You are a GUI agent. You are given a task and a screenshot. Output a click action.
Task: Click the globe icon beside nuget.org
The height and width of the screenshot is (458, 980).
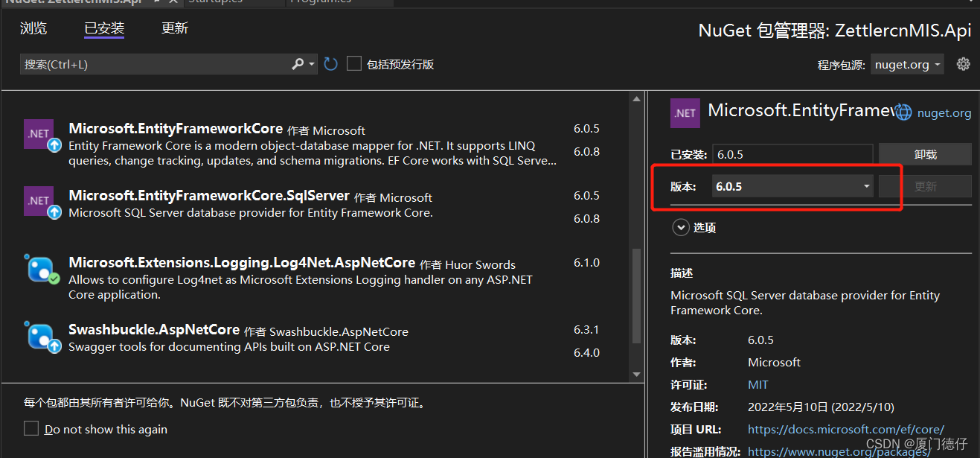tap(903, 112)
